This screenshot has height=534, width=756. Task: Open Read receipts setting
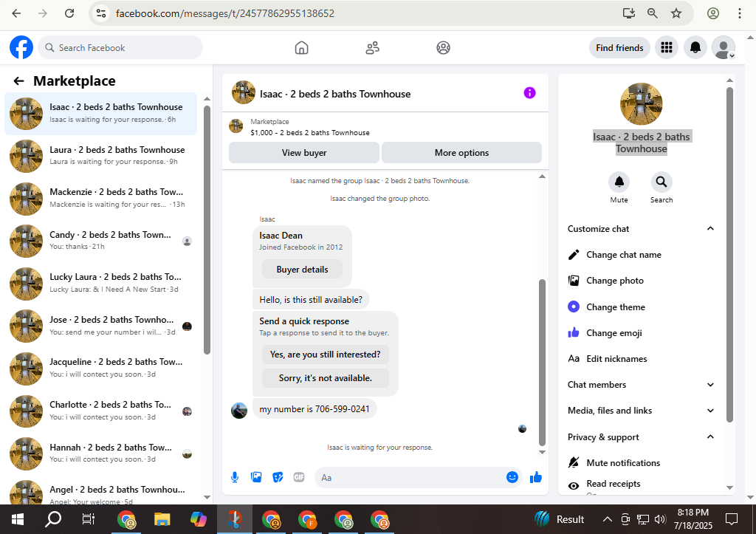pos(641,485)
